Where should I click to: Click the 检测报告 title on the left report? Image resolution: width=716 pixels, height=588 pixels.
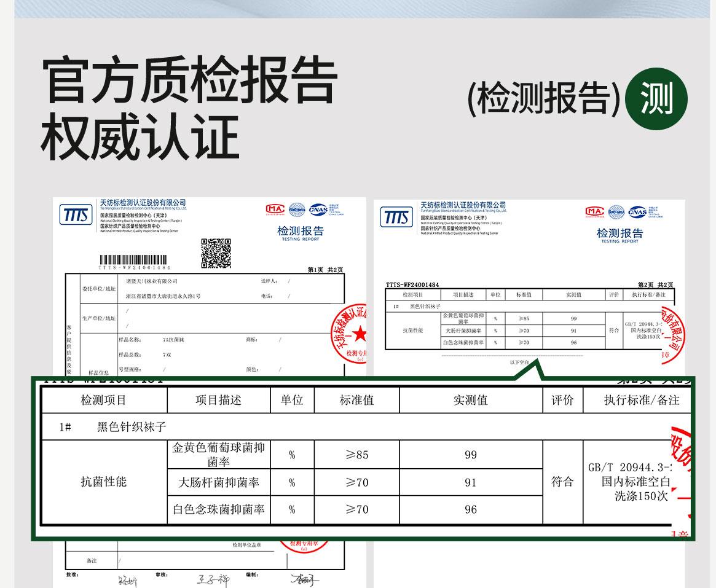(x=300, y=232)
